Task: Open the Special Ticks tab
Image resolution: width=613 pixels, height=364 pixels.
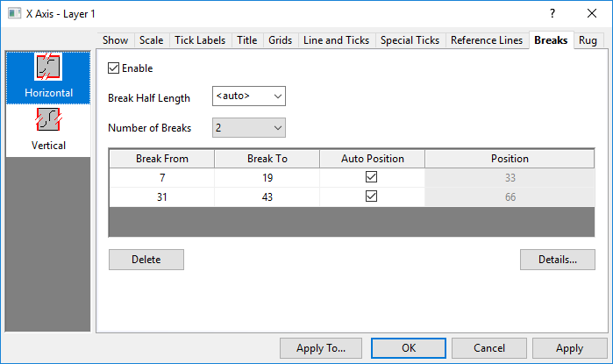Action: pyautogui.click(x=410, y=40)
